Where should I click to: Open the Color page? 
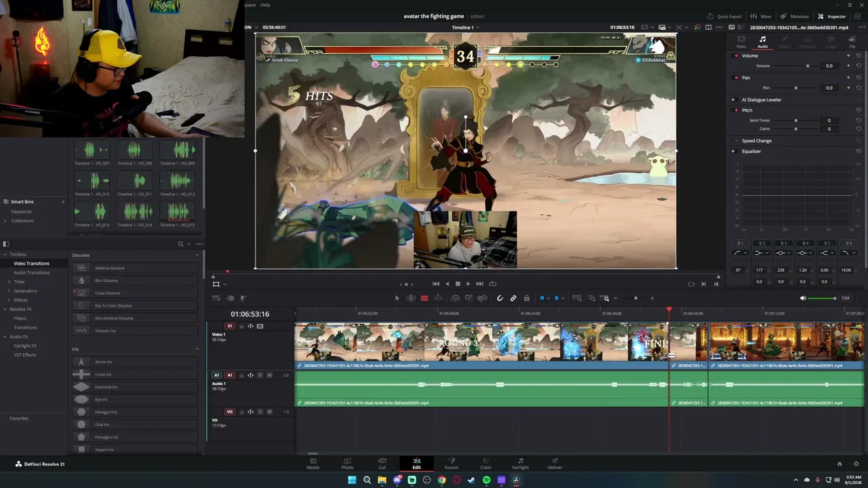click(x=486, y=464)
